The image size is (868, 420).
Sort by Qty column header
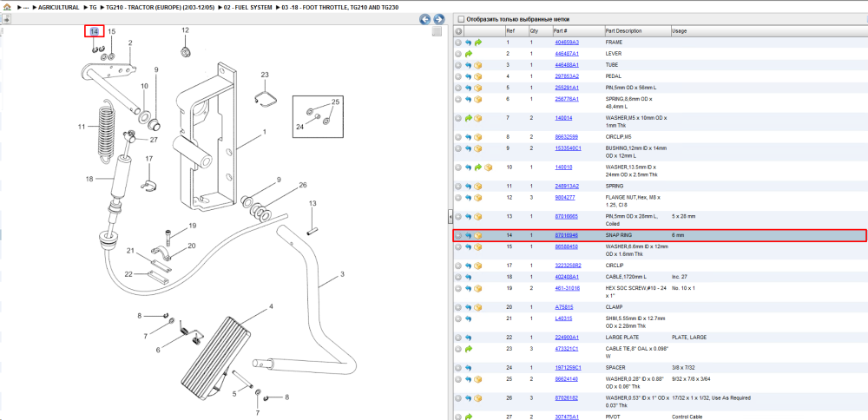534,31
